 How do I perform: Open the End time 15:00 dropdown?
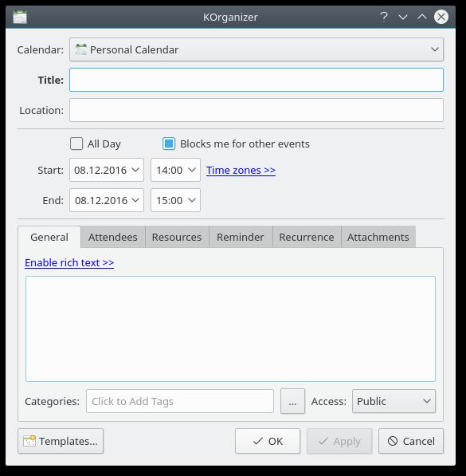click(x=175, y=200)
